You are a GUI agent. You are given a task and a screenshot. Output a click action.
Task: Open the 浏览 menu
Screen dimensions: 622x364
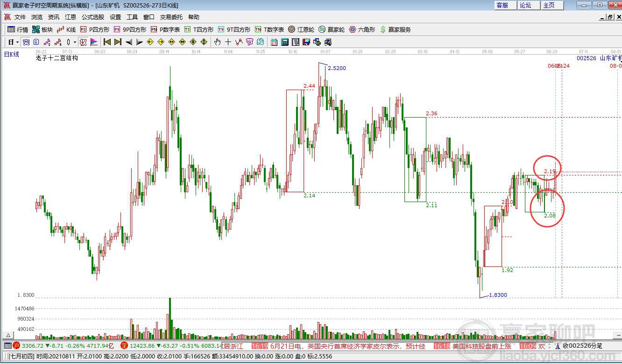(37, 17)
